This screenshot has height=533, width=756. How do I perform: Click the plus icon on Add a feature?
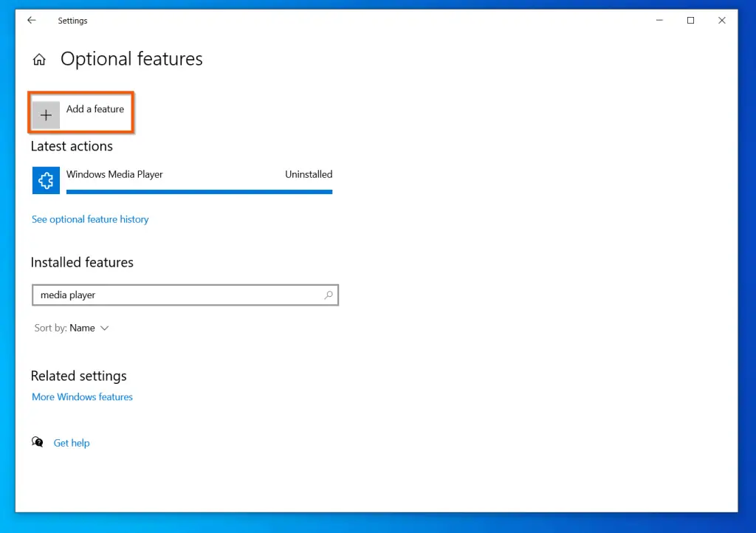coord(45,114)
